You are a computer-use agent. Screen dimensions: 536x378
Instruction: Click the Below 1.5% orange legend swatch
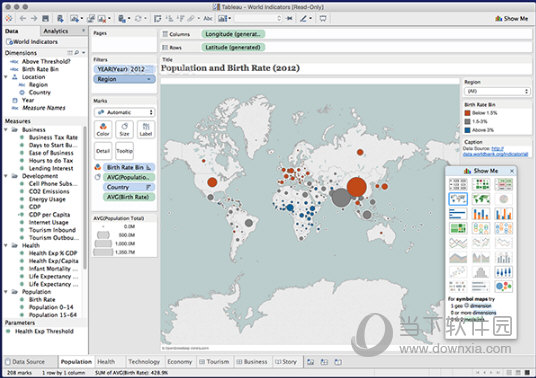468,113
